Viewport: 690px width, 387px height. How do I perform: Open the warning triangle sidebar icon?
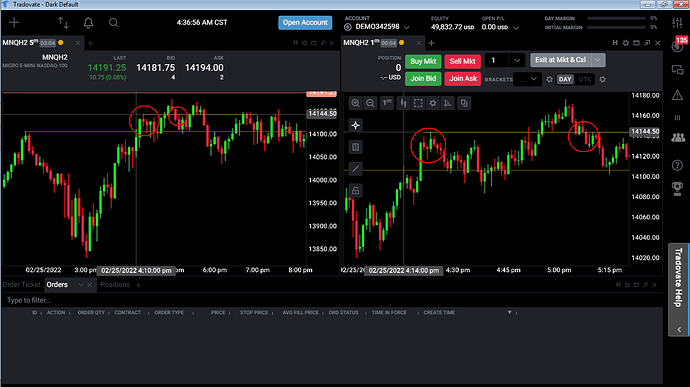pyautogui.click(x=678, y=95)
